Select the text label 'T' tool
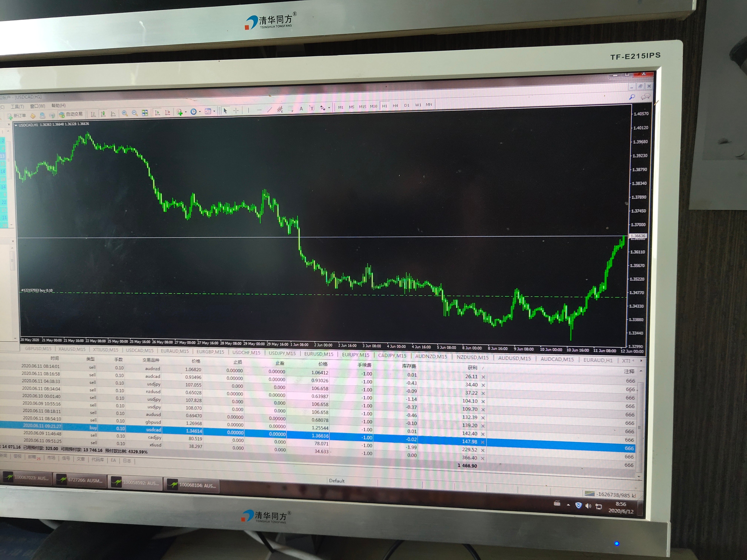 pyautogui.click(x=311, y=108)
